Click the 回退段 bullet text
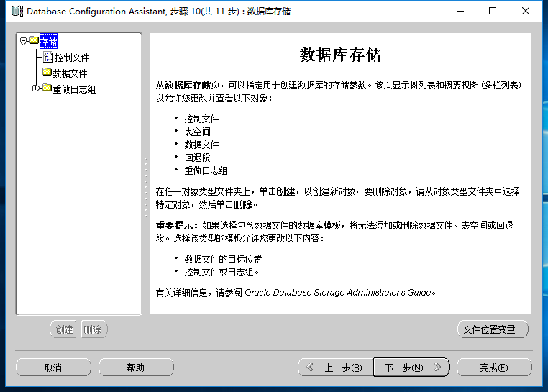This screenshot has height=392, width=548. point(198,158)
